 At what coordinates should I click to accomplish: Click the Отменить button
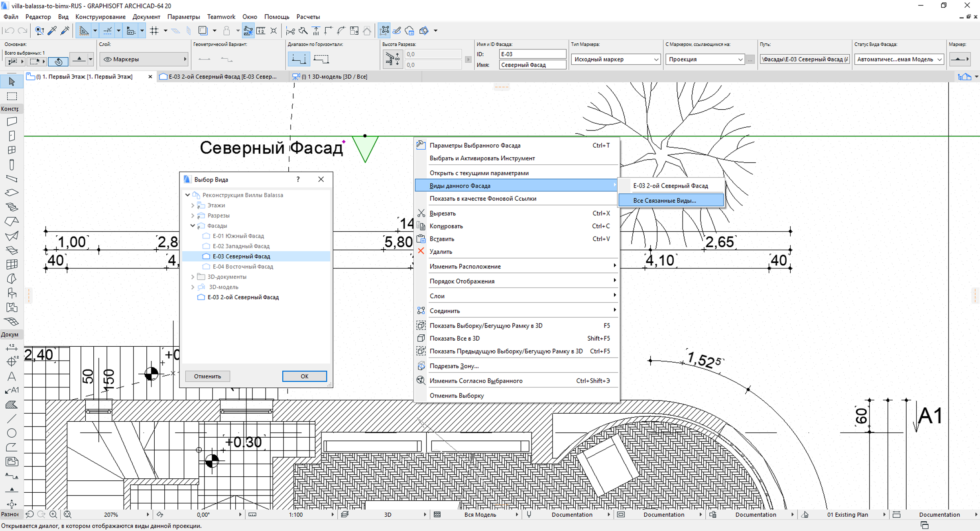[207, 376]
